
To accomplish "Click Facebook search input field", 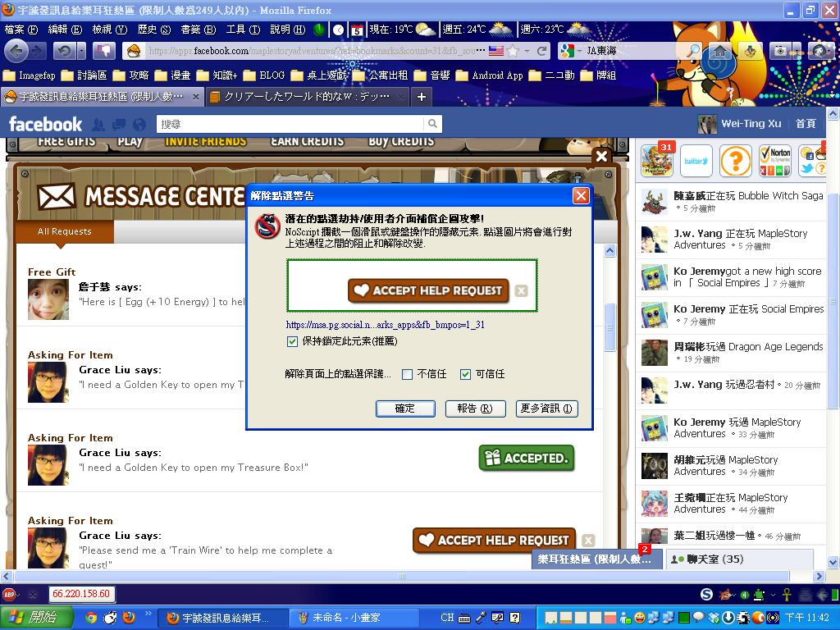I will point(291,124).
